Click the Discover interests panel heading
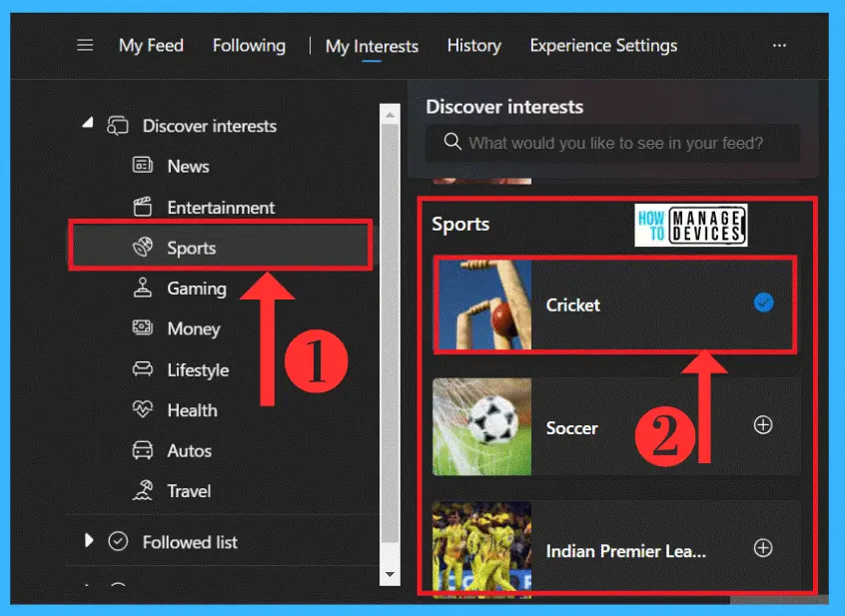845x616 pixels. point(504,107)
